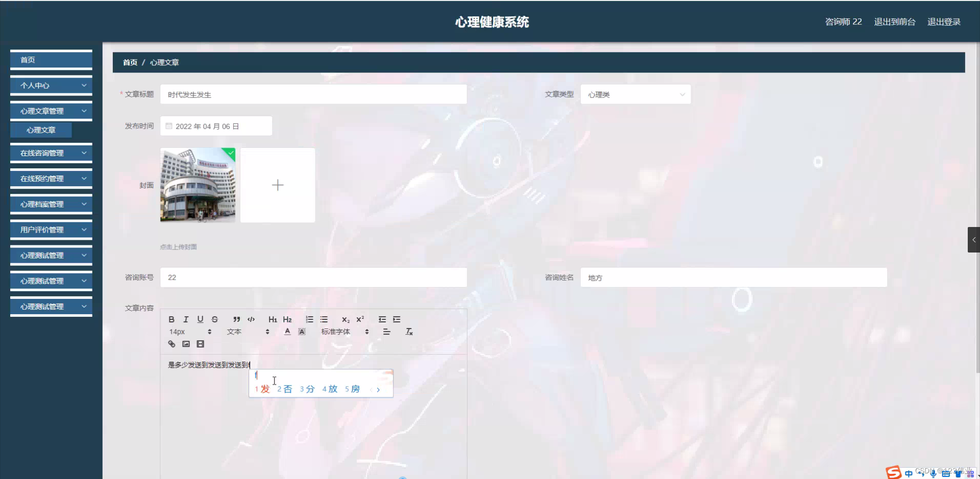Open the text color picker in the editor

(287, 332)
